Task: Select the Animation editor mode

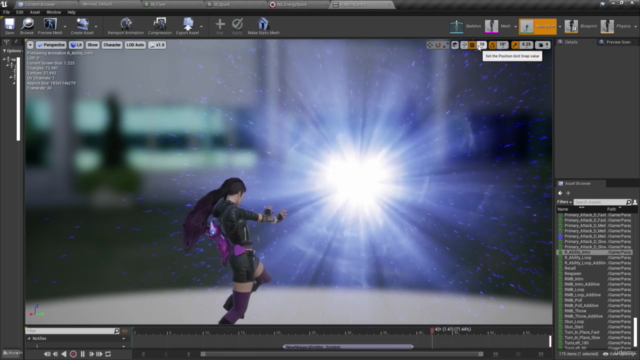Action: 538,27
